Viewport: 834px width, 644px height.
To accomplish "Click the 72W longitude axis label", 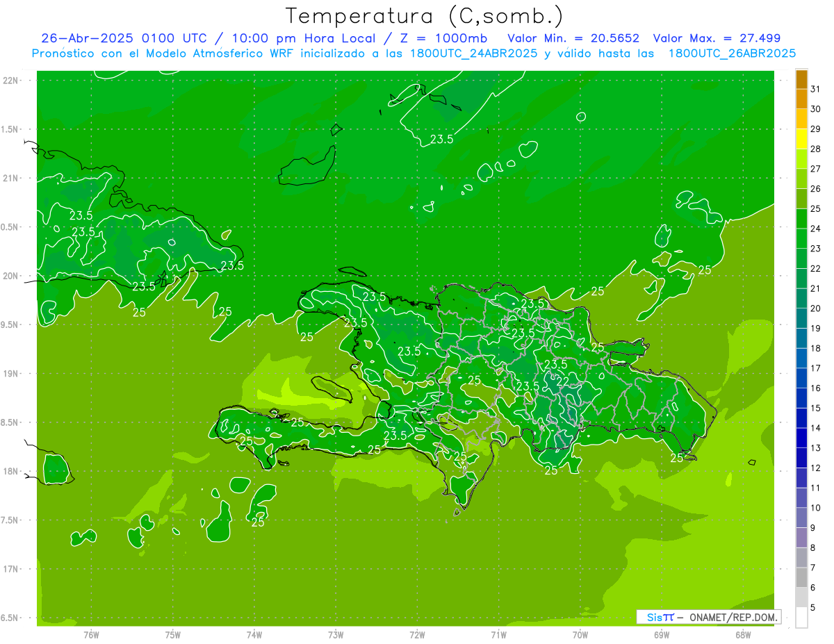I will tap(417, 635).
